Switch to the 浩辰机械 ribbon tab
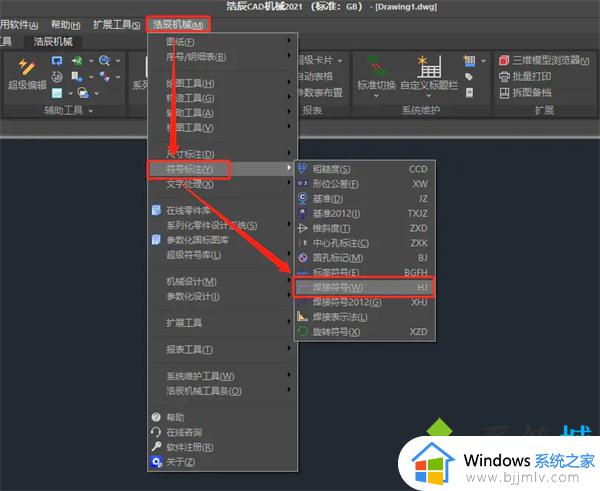 tap(53, 41)
